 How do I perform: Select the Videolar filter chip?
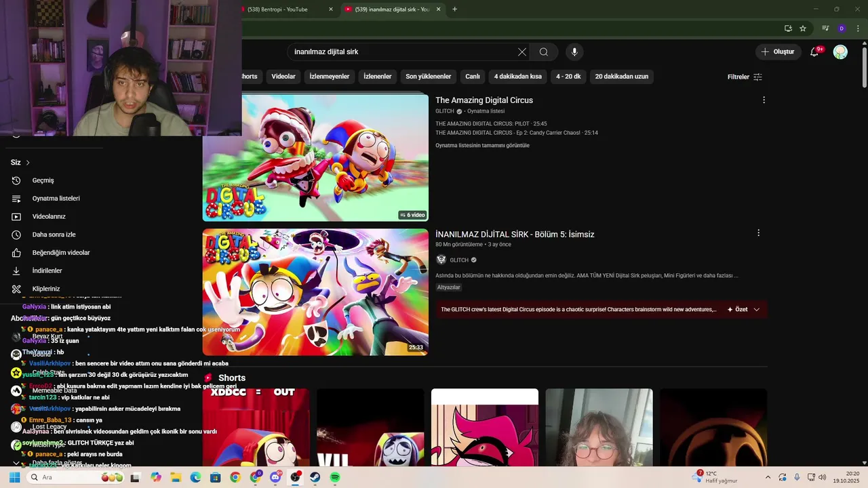283,77
